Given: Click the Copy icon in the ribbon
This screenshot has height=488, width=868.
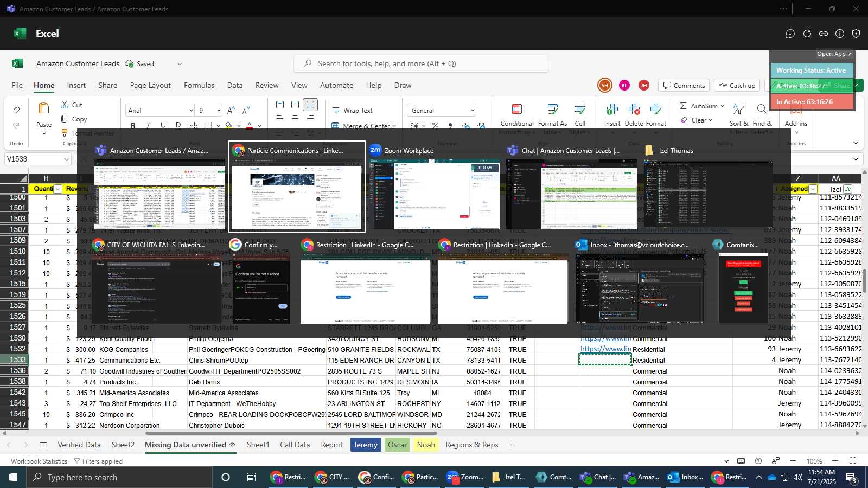Looking at the screenshot, I should click(x=65, y=119).
